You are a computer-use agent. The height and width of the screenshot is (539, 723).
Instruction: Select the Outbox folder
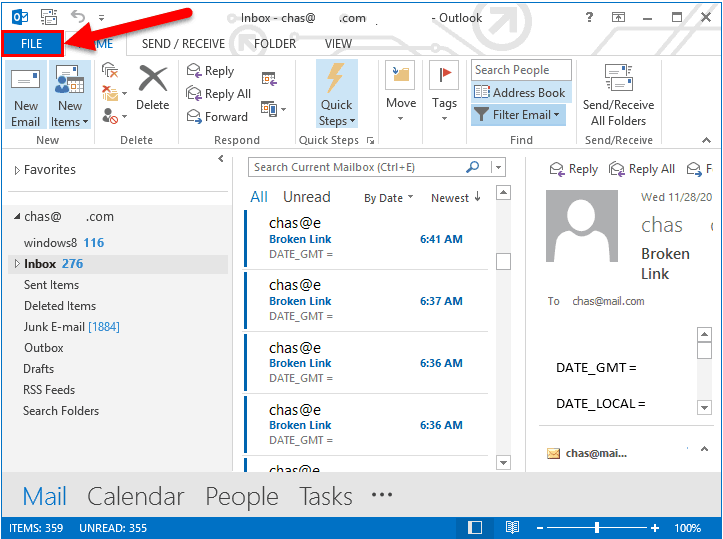coord(44,348)
